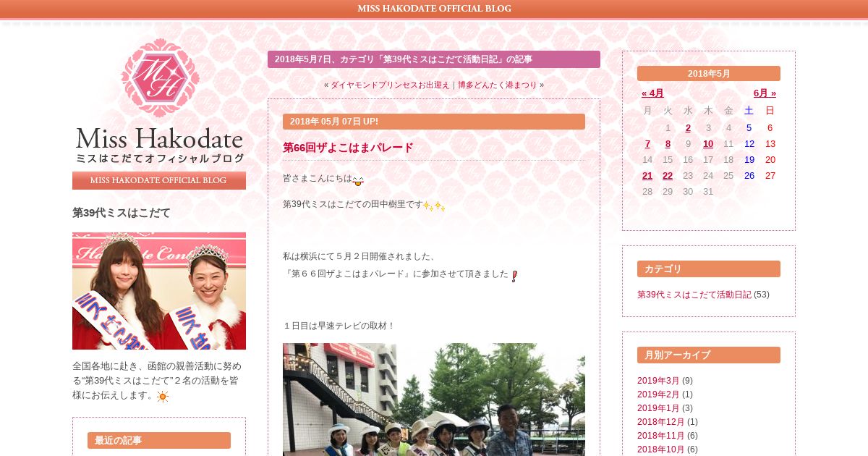Open calendar date 7

click(647, 144)
